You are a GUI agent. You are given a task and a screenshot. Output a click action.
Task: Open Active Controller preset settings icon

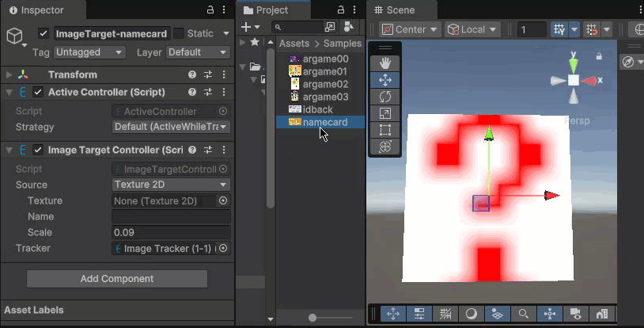coord(208,92)
